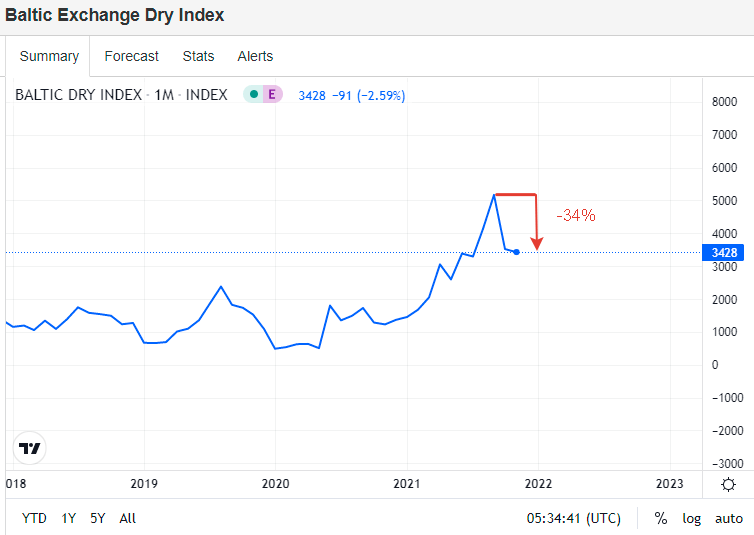Select the All time range
The image size is (754, 535).
[127, 518]
